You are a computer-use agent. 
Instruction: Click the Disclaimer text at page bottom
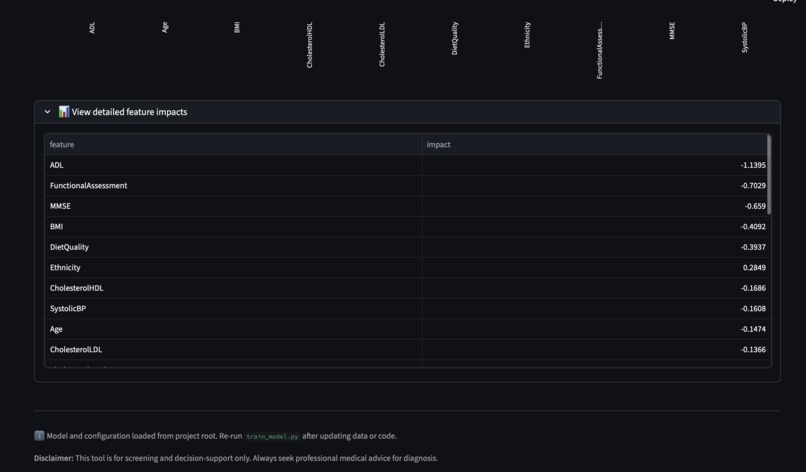click(236, 458)
